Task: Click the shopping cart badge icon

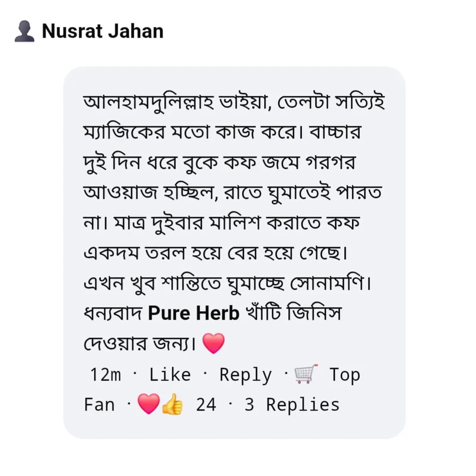Action: click(306, 374)
